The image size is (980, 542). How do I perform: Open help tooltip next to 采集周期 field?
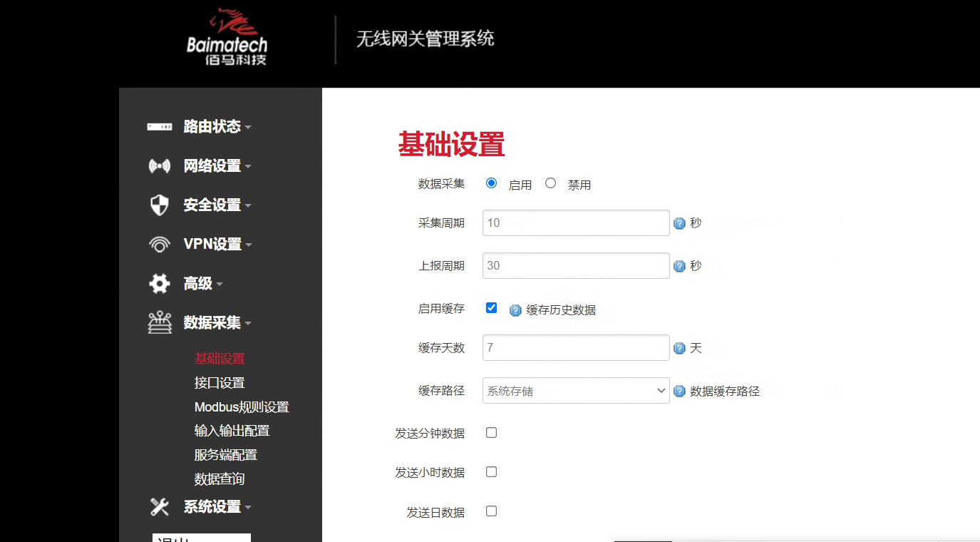[x=679, y=223]
